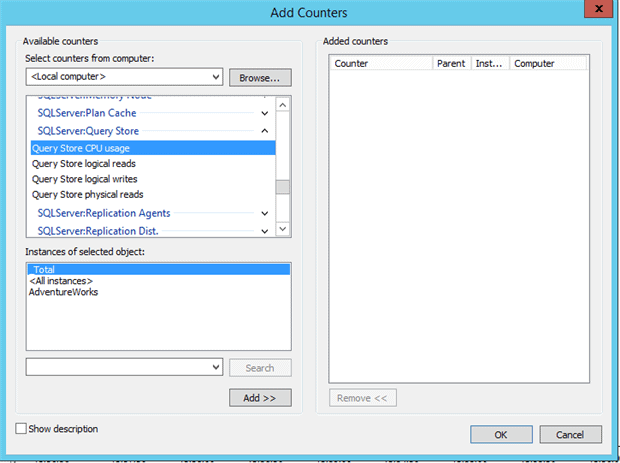Expand the SQLServer:Replication Dist. chevron
This screenshot has width=620, height=463.
tap(265, 231)
